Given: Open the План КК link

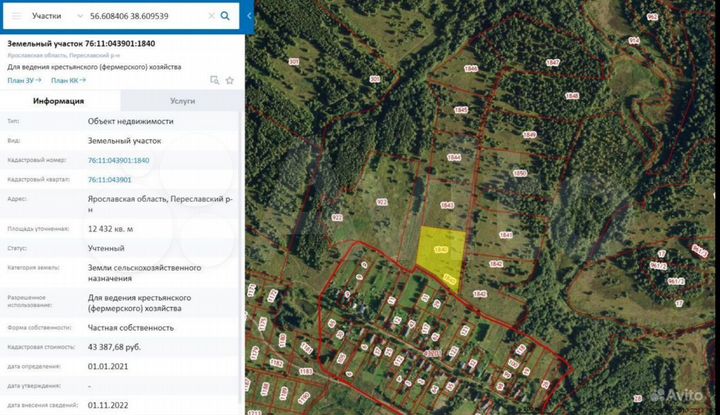Looking at the screenshot, I should click(x=68, y=80).
